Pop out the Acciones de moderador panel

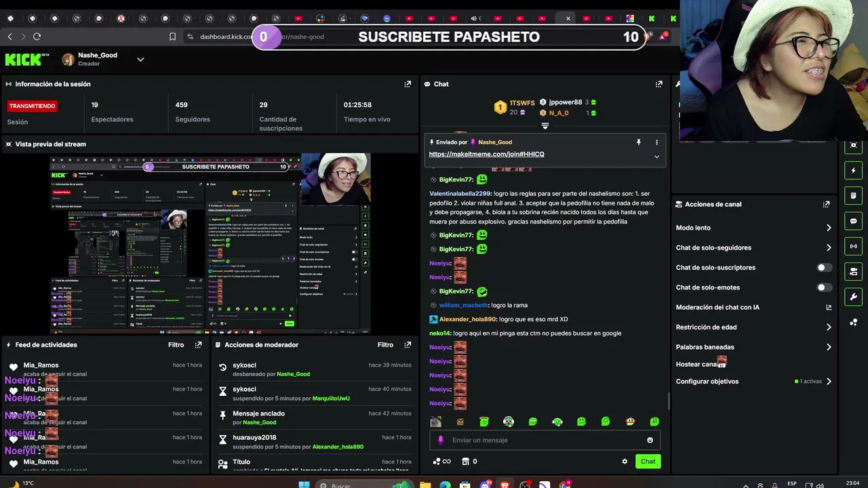[408, 345]
